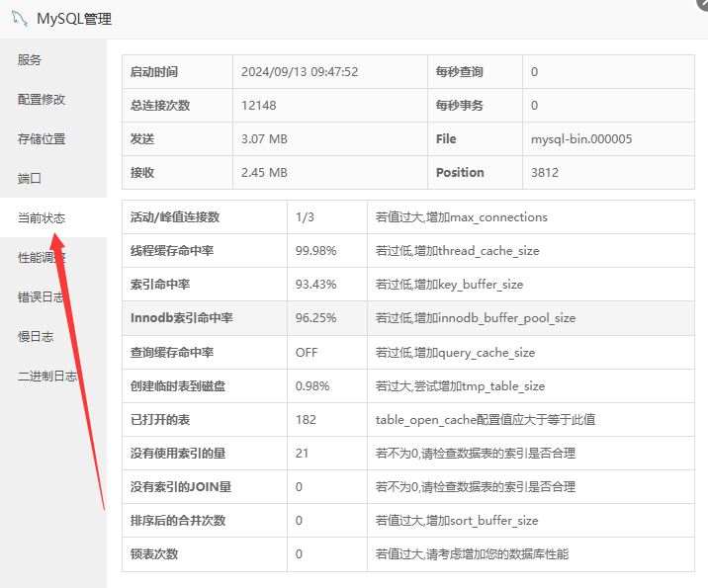Click the Innodb索引命中率 label
This screenshot has width=708, height=588.
(x=182, y=318)
